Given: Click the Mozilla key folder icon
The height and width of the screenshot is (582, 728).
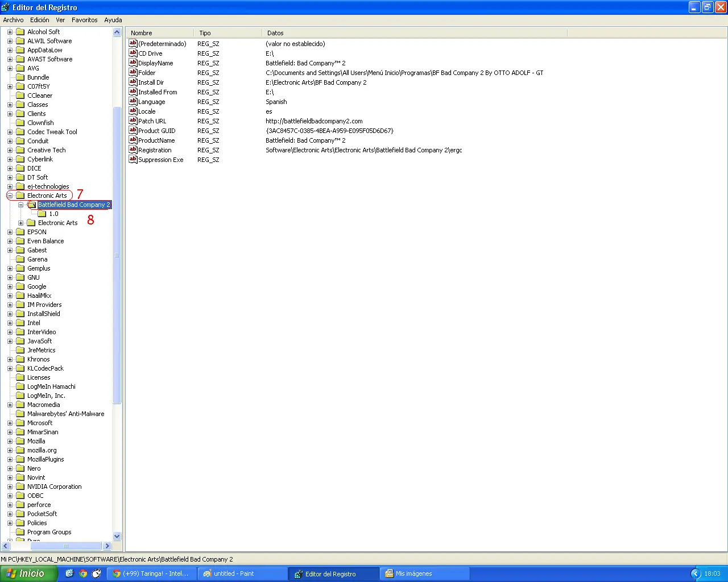Looking at the screenshot, I should [20, 441].
